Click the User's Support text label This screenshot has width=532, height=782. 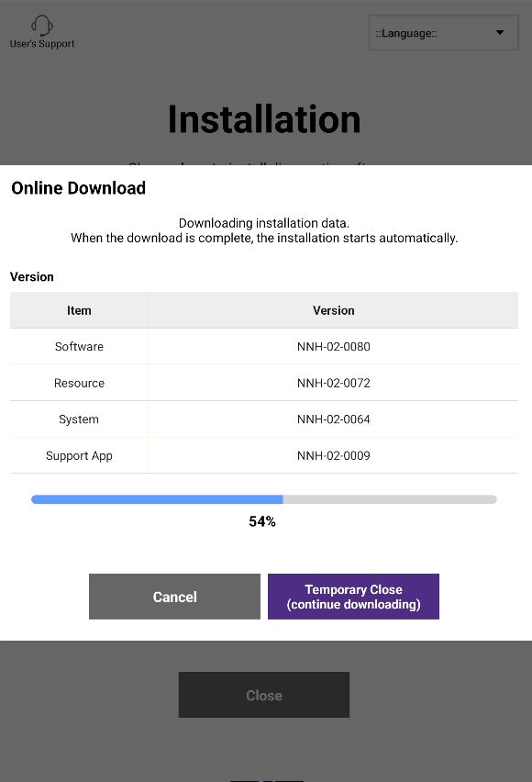(42, 44)
